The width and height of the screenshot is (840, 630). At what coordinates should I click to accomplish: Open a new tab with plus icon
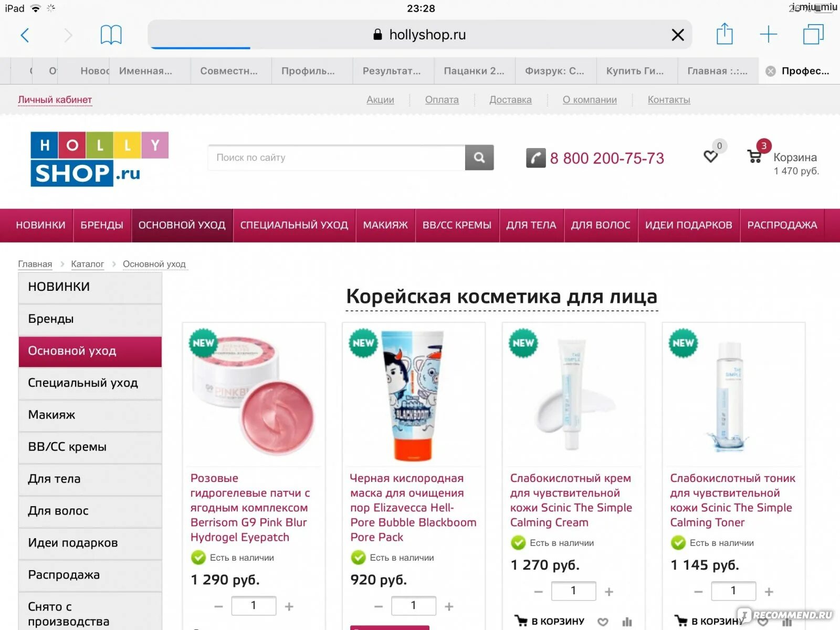(x=768, y=35)
